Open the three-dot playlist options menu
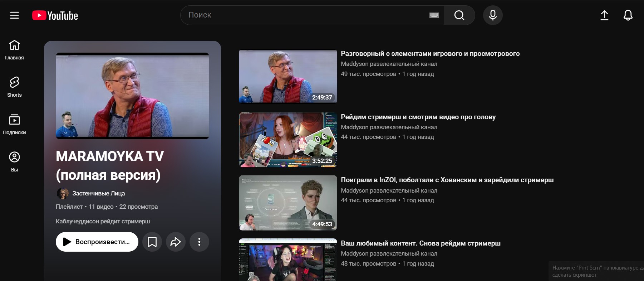 tap(199, 242)
